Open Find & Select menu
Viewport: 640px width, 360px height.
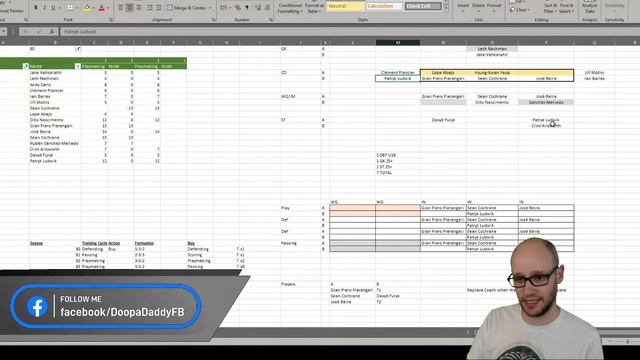point(567,8)
